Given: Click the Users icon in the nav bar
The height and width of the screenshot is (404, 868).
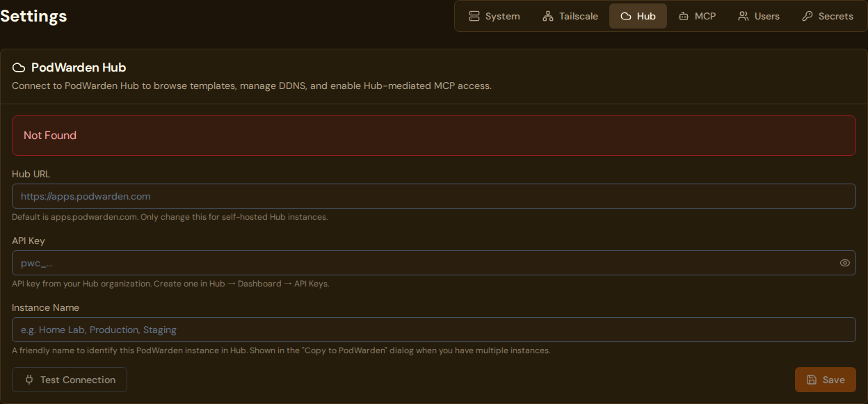Looking at the screenshot, I should [744, 15].
